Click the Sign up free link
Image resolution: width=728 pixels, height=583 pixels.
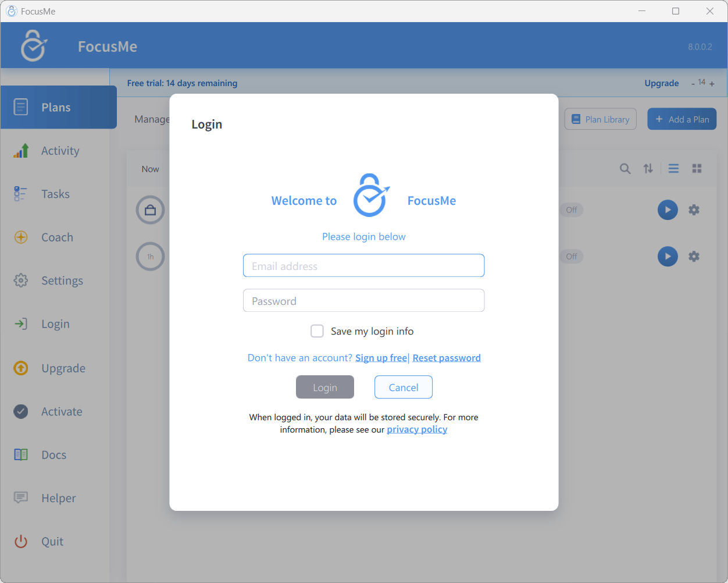click(x=381, y=358)
